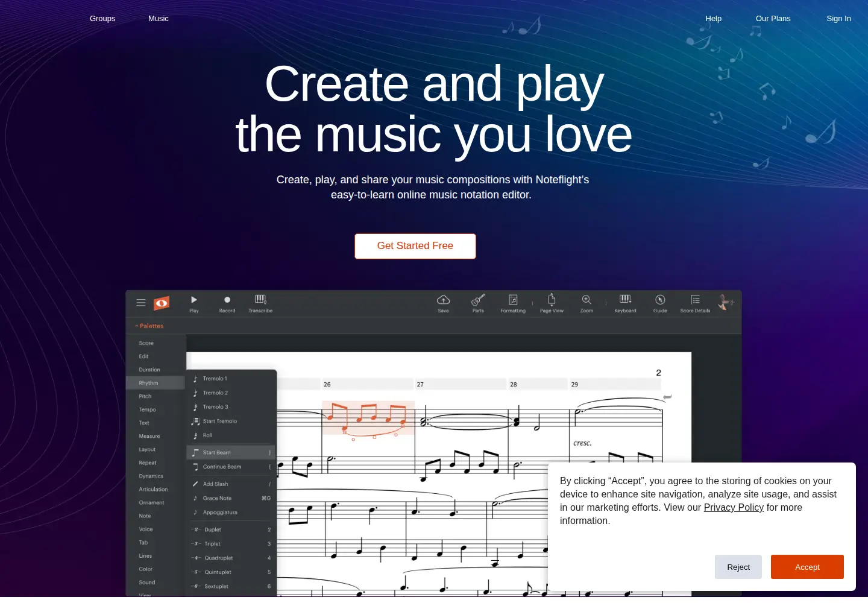Viewport: 868px width, 603px height.
Task: Open the Keyboard icon
Action: point(625,299)
